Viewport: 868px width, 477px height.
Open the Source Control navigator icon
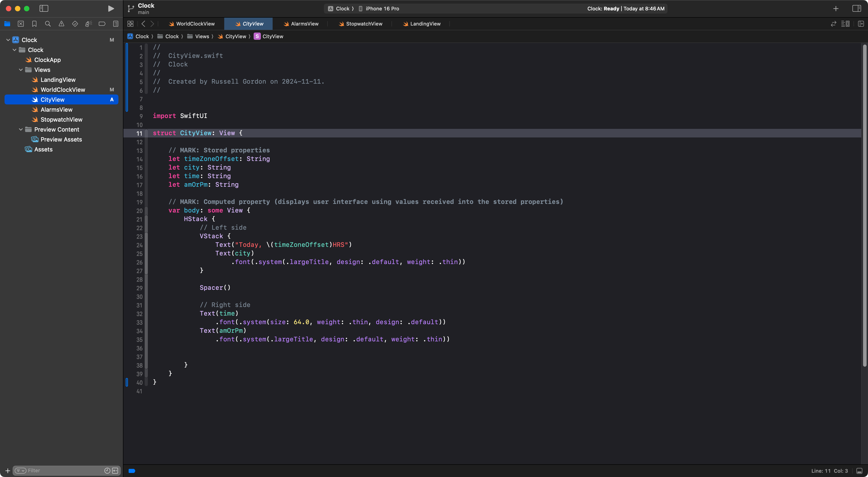[21, 24]
